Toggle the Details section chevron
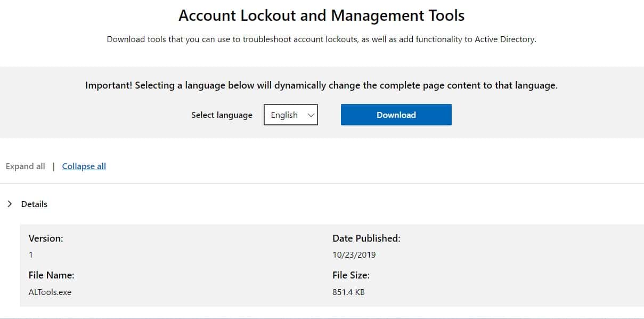 10,204
